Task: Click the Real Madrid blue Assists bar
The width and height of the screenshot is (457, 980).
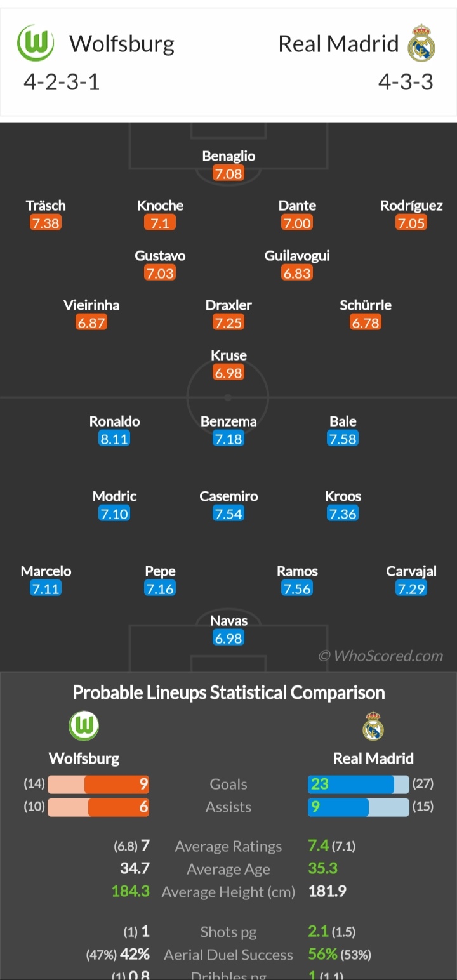Action: click(x=338, y=807)
